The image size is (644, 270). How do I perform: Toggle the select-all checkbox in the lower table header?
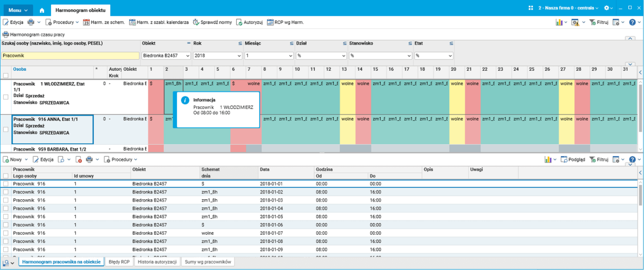pos(6,176)
